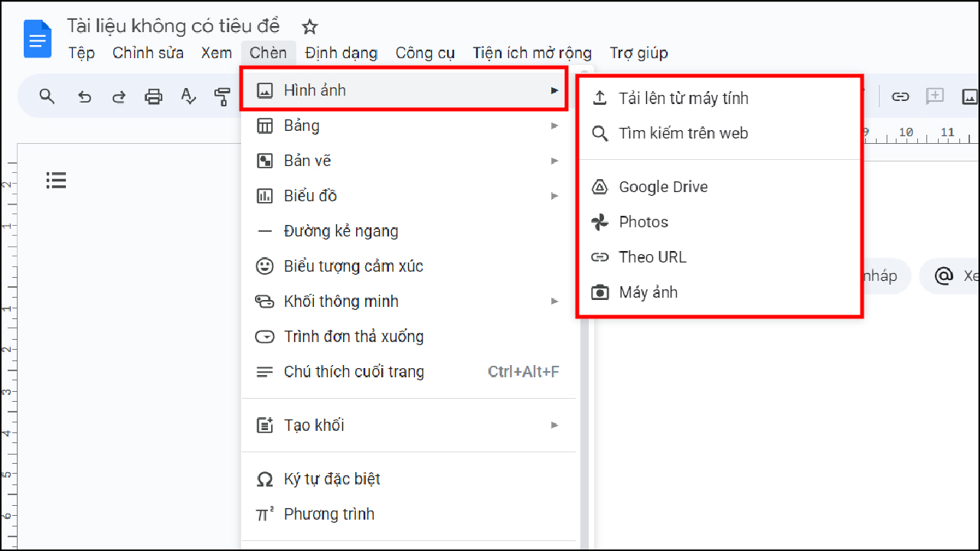Click the Redo icon
Image resolution: width=980 pixels, height=551 pixels.
pos(119,96)
